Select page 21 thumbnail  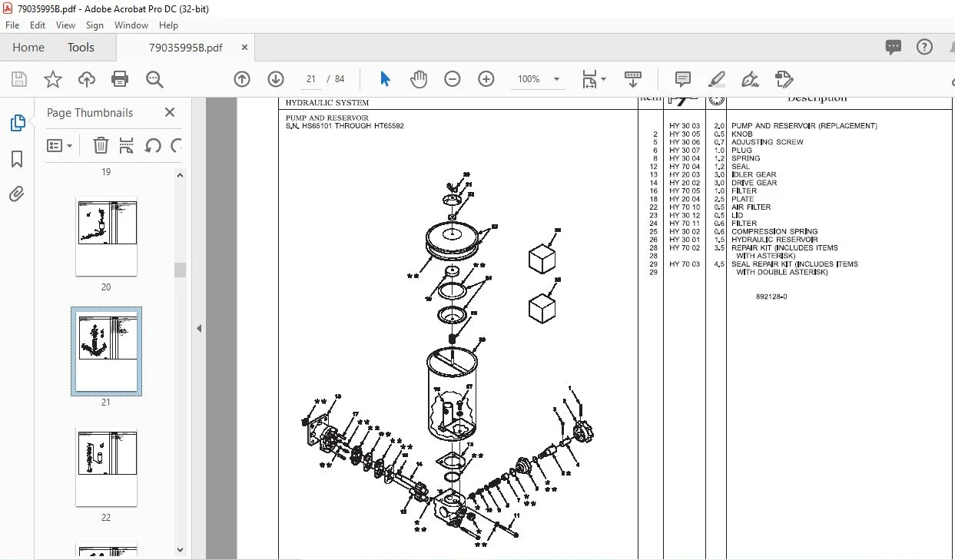[x=107, y=352]
